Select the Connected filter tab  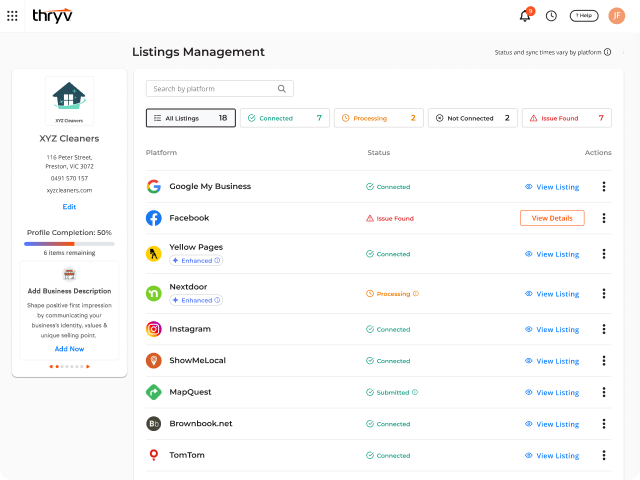(x=284, y=118)
